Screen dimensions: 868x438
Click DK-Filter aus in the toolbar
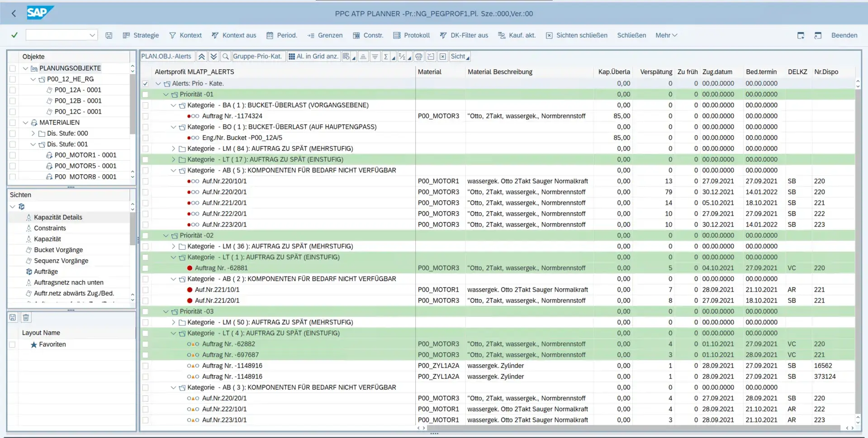pyautogui.click(x=464, y=35)
